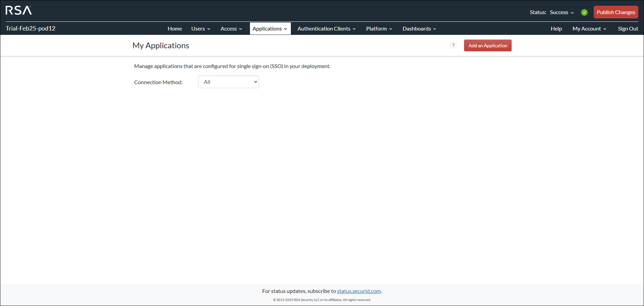The width and height of the screenshot is (644, 306).
Task: Open the Authentication Clients menu
Action: 326,28
